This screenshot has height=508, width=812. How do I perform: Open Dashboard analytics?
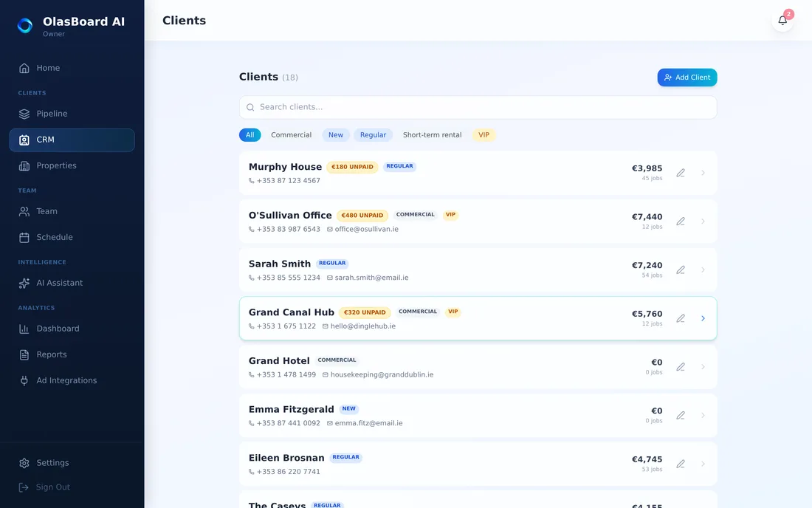pyautogui.click(x=72, y=329)
